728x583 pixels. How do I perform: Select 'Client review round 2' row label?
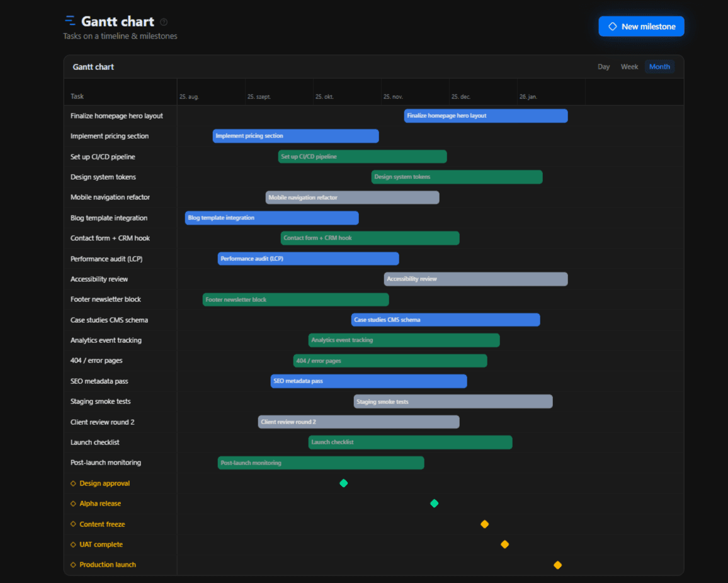pos(102,422)
